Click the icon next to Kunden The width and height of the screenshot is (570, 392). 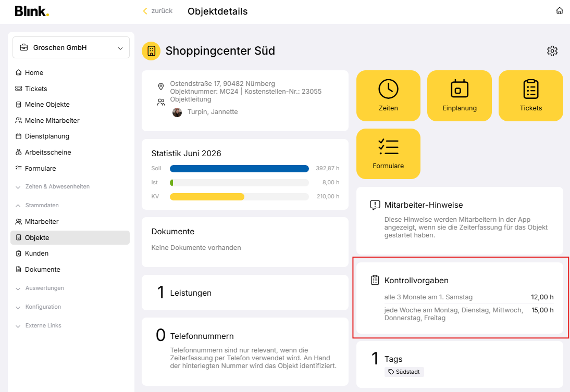pyautogui.click(x=19, y=254)
